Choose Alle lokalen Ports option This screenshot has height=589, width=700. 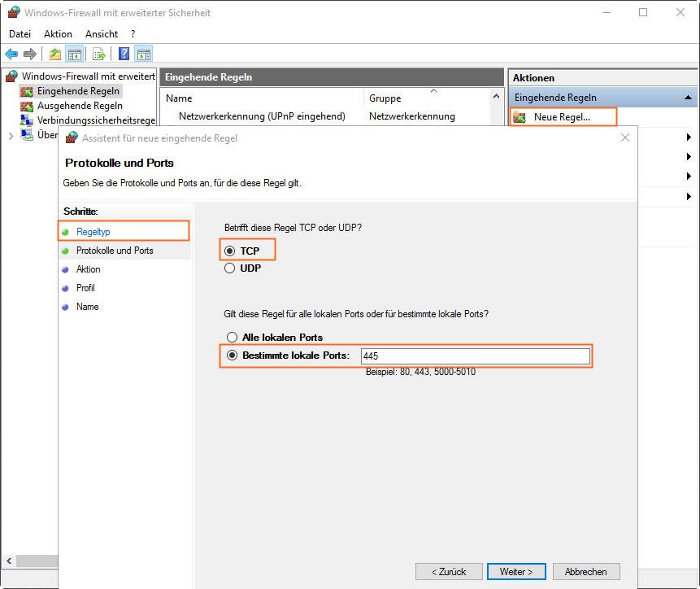232,337
